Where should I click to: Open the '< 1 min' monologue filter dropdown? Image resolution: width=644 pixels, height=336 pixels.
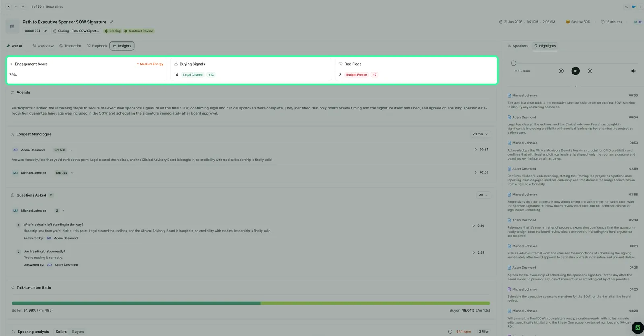coord(481,135)
